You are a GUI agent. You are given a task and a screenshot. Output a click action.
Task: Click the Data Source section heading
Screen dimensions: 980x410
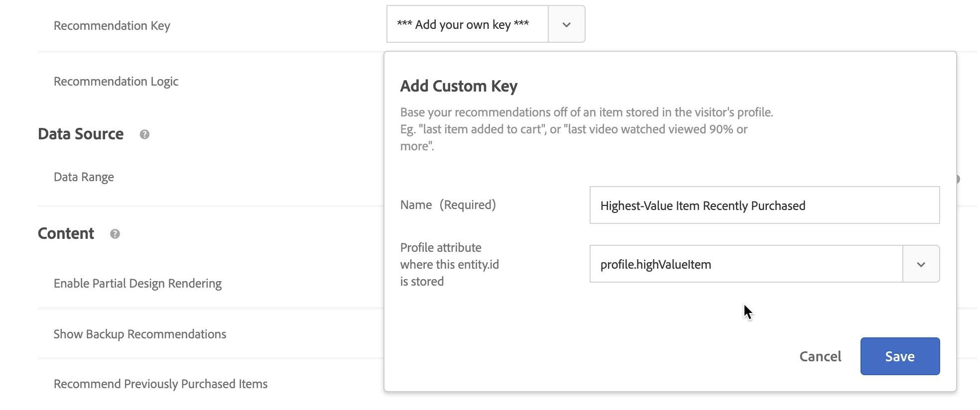click(81, 134)
